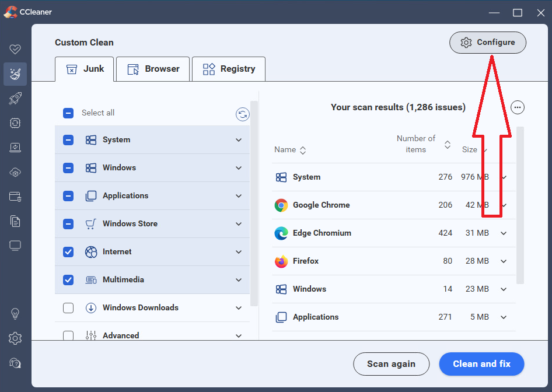This screenshot has width=552, height=392.
Task: Click the Clean and fix button
Action: [x=481, y=364]
